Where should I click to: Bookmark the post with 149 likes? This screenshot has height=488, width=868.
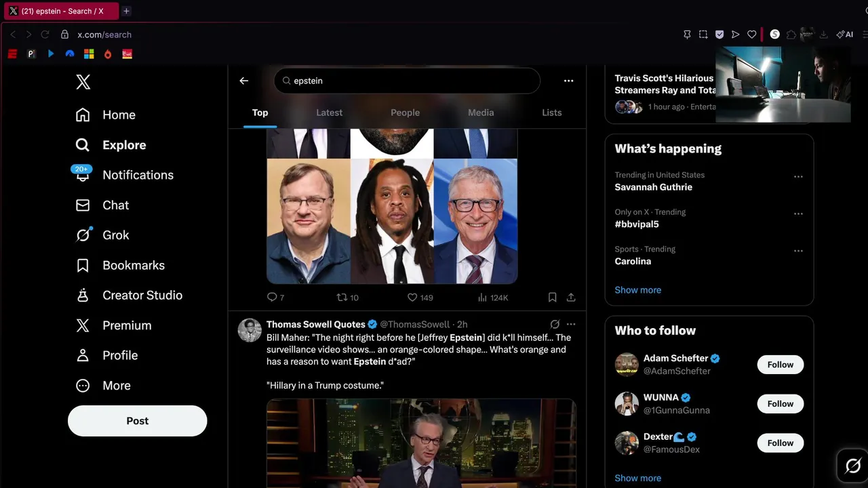[x=552, y=297]
